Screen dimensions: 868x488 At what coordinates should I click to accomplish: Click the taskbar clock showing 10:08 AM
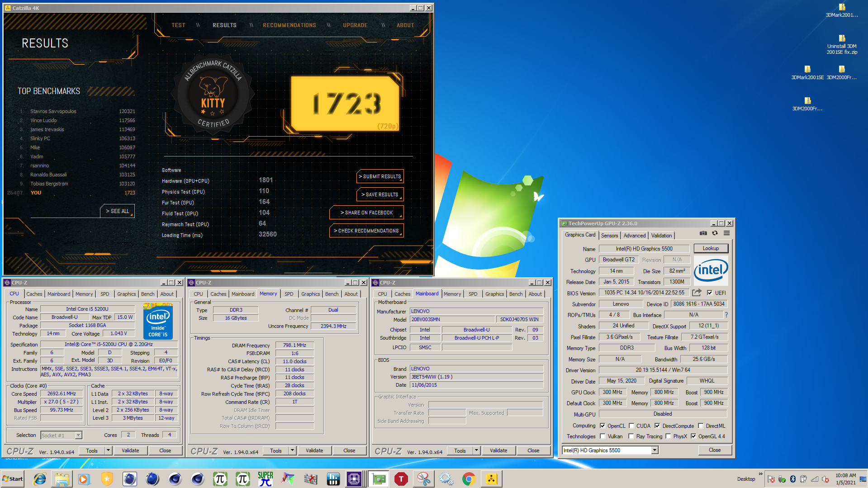(x=845, y=479)
